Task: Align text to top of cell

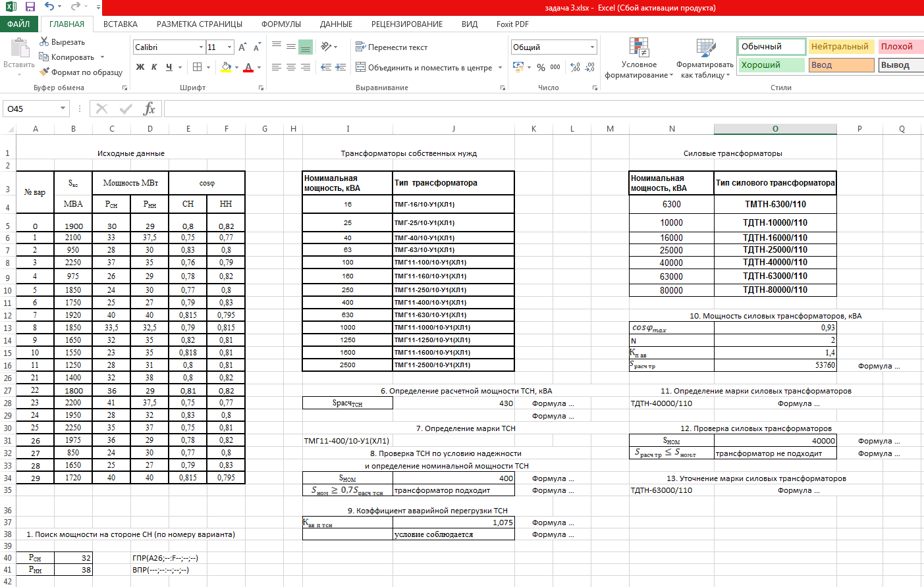Action: pyautogui.click(x=277, y=47)
